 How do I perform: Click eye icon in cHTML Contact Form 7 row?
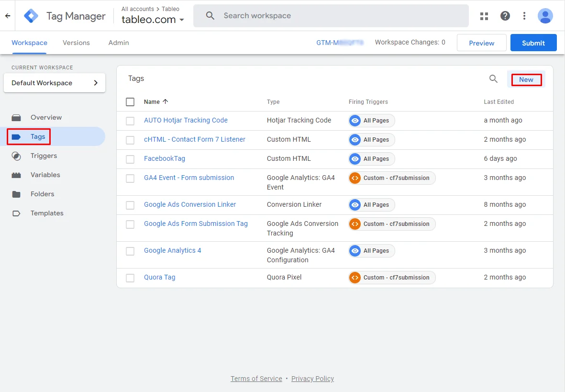click(355, 140)
